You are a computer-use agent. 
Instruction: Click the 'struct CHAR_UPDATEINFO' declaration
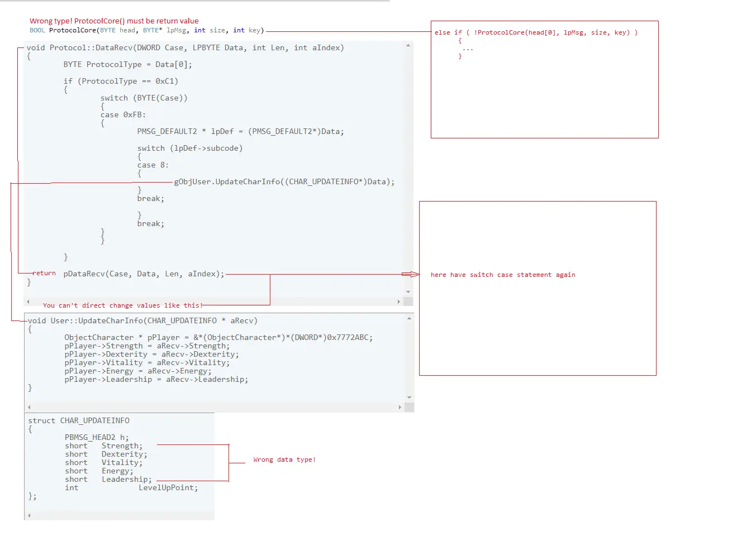(79, 421)
